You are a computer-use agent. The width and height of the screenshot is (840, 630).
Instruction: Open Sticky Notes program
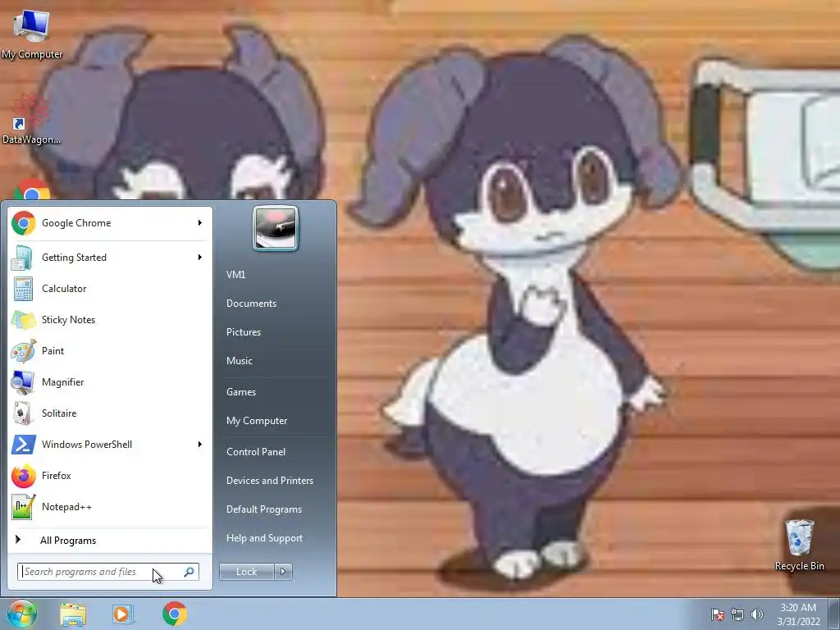coord(110,320)
